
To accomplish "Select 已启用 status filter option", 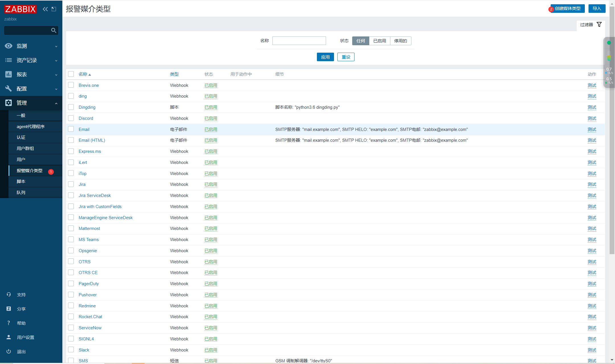I will pyautogui.click(x=380, y=41).
